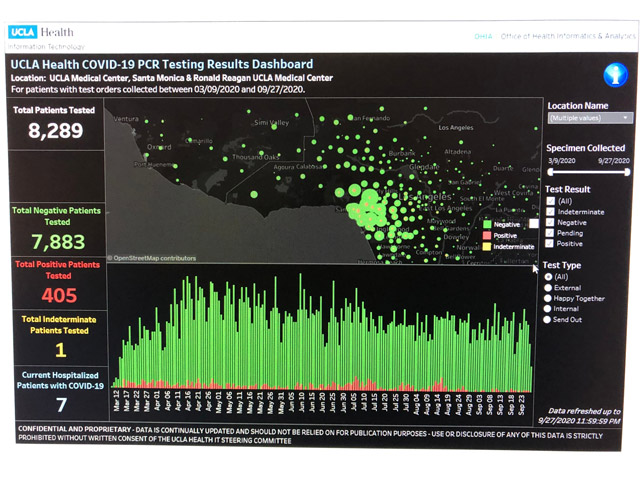The width and height of the screenshot is (640, 480).
Task: Select the Internal test type option
Action: click(547, 309)
